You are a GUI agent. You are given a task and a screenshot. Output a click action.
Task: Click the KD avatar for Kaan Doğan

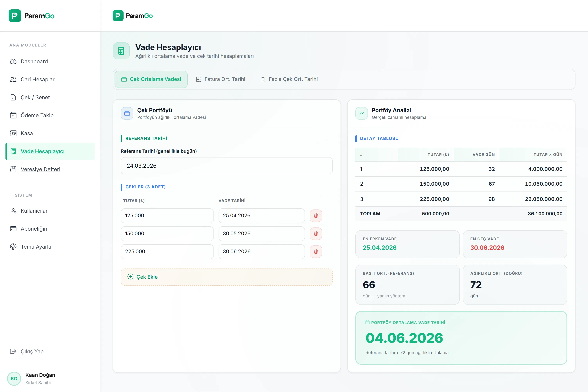click(x=14, y=379)
